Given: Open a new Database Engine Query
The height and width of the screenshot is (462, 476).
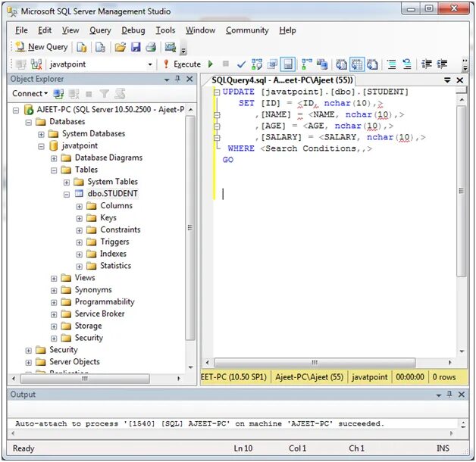Looking at the screenshot, I should [x=81, y=47].
